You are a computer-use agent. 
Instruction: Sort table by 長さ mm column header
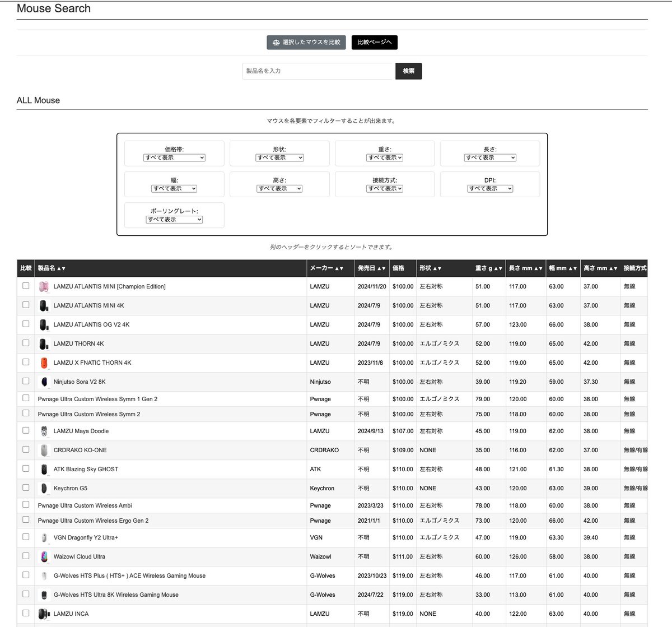[525, 268]
